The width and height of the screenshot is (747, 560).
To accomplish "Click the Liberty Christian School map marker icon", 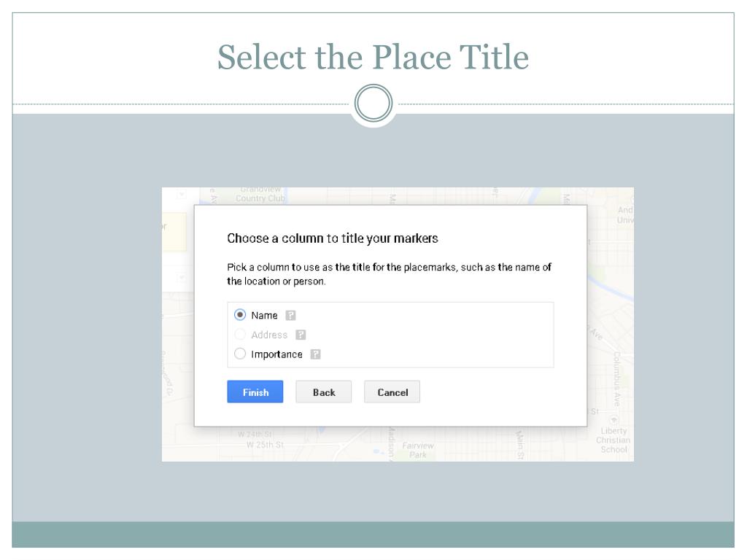I will pos(613,419).
